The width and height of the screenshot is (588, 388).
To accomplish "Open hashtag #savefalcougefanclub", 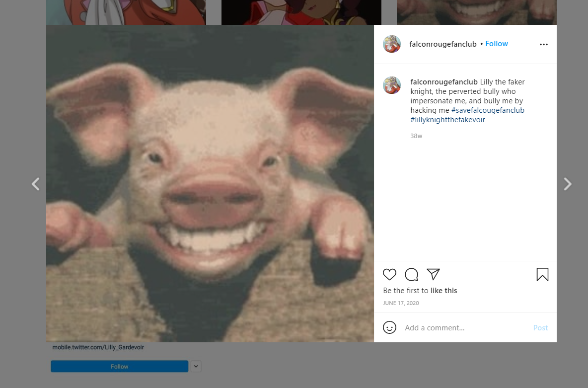I will coord(488,110).
